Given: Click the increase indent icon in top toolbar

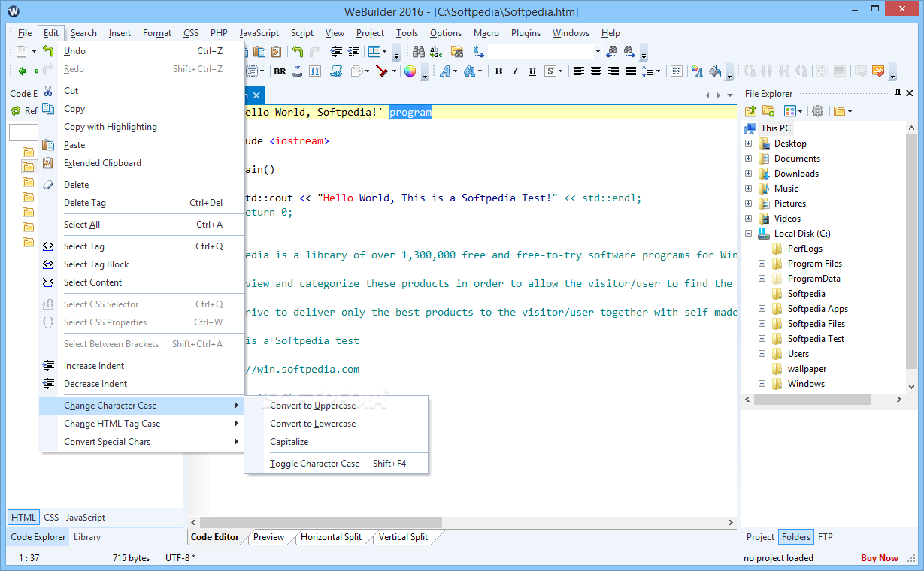Looking at the screenshot, I should tap(336, 52).
